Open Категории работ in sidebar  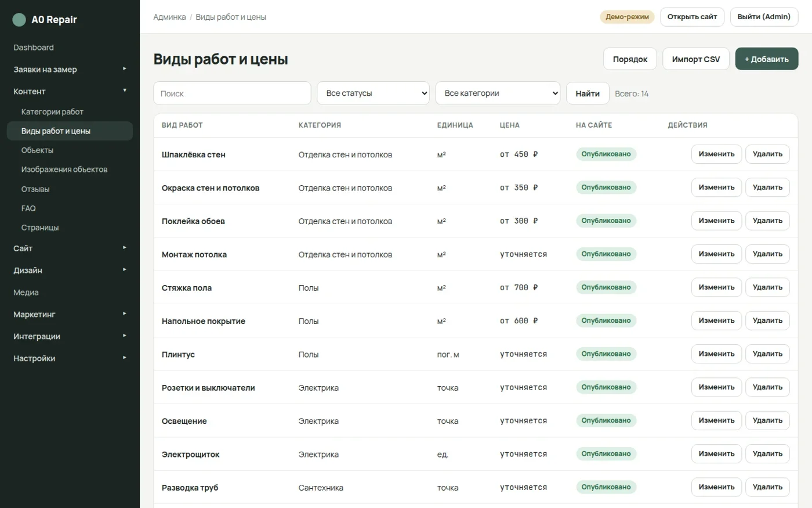52,111
